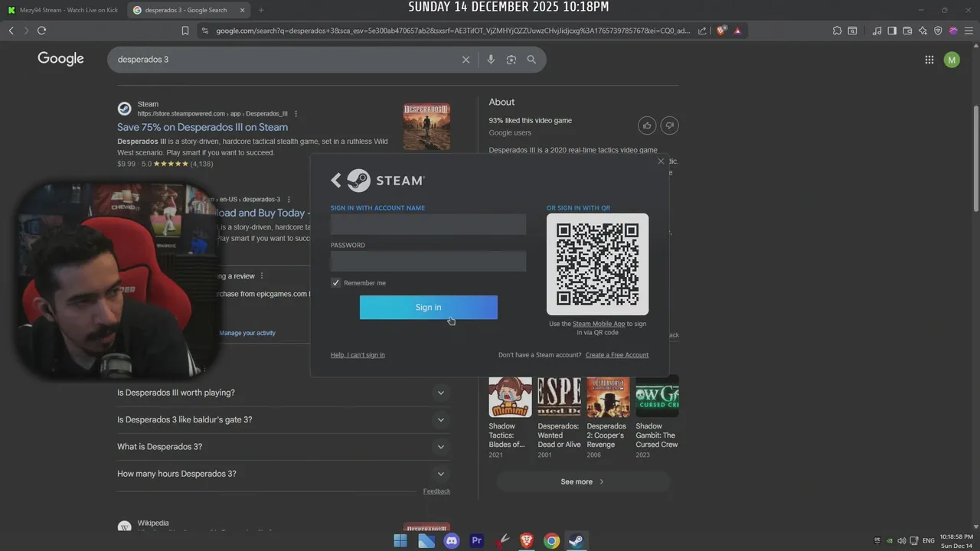980x551 pixels.
Task: Expand Is Desperados III worth playing?
Action: pos(282,393)
